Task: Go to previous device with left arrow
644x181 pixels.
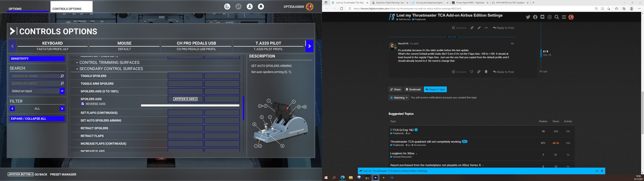Action: [12, 46]
